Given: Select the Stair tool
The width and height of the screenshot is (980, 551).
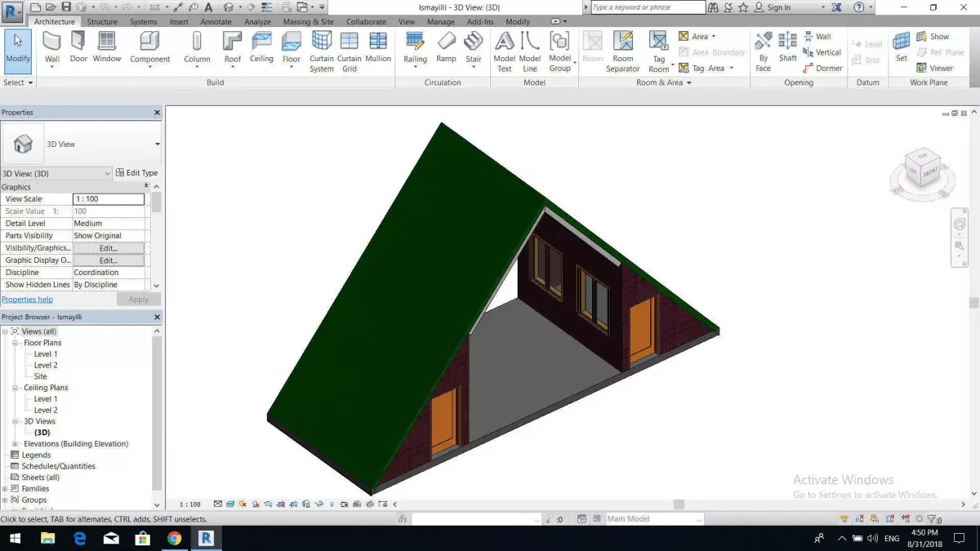Looking at the screenshot, I should 474,47.
